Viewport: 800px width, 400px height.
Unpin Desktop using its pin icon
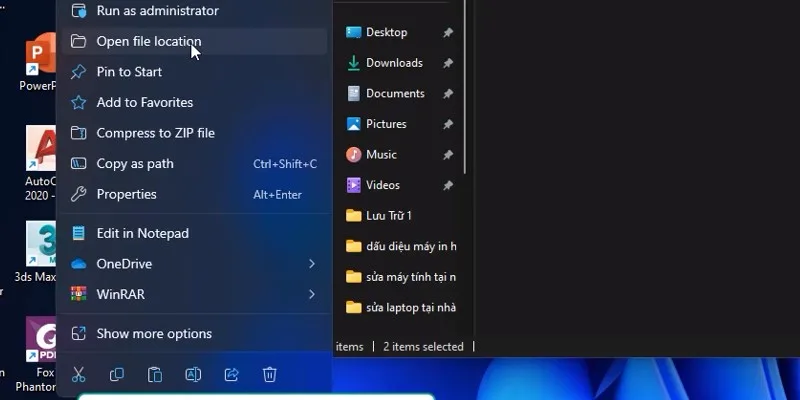click(447, 33)
